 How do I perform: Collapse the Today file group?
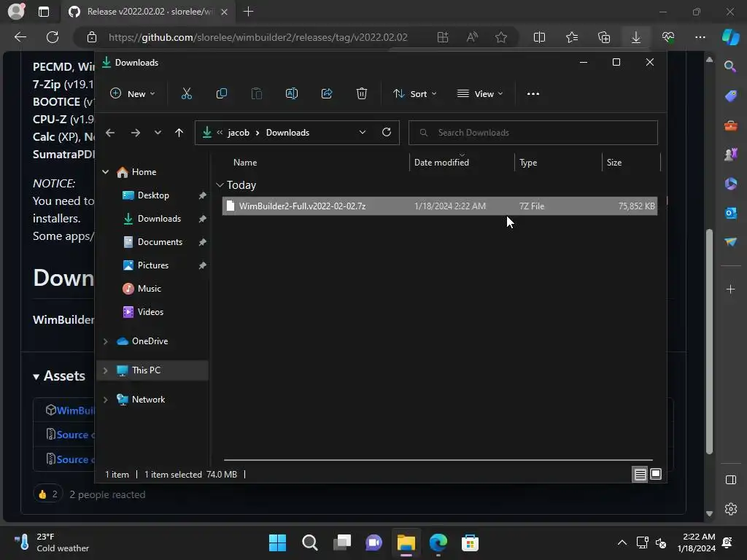click(220, 184)
